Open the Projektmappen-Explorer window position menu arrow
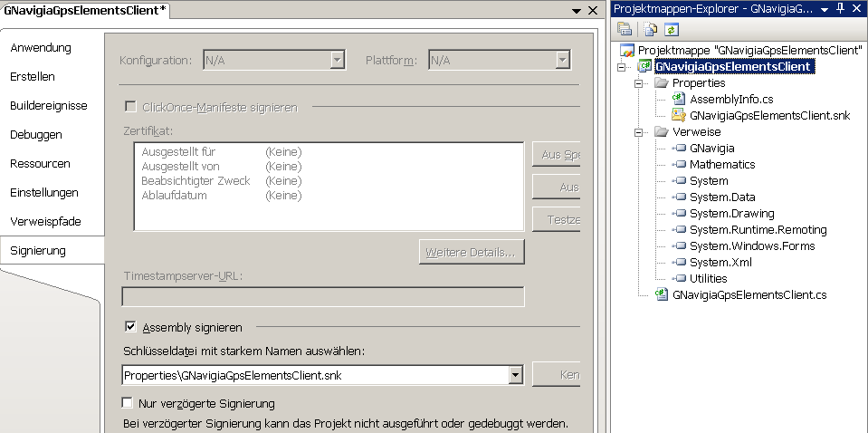 [825, 10]
